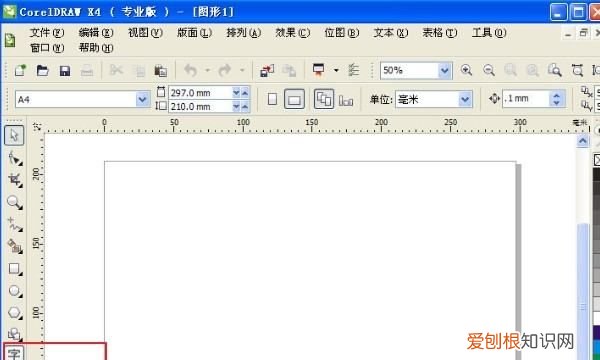This screenshot has height=360, width=600.
Task: Click the Redo arrow icon
Action: [x=225, y=70]
